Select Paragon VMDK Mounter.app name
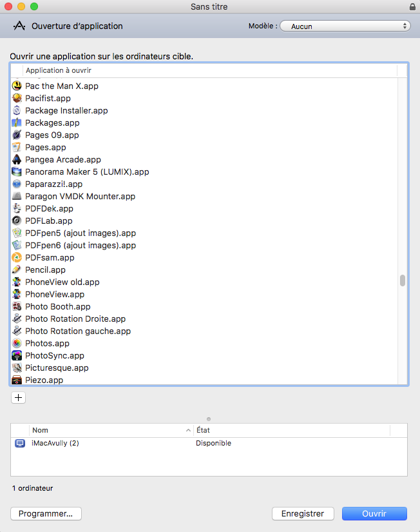The height and width of the screenshot is (532, 420). (80, 197)
